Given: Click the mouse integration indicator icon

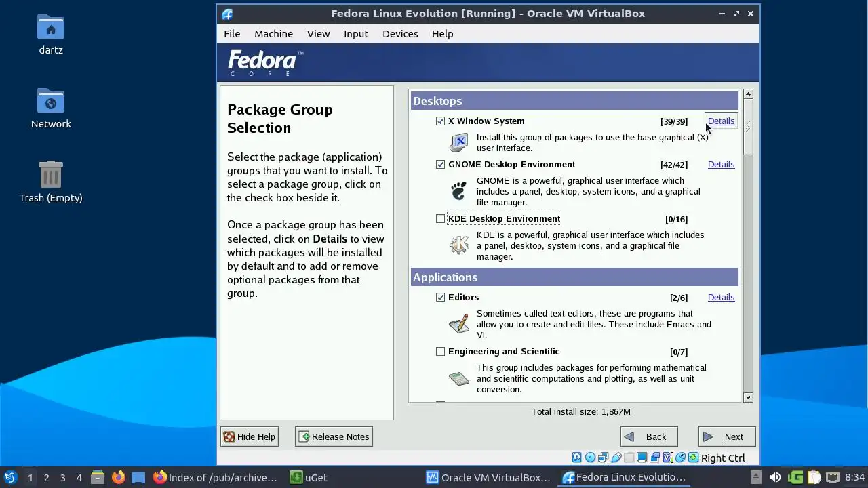Looking at the screenshot, I should coord(680,457).
